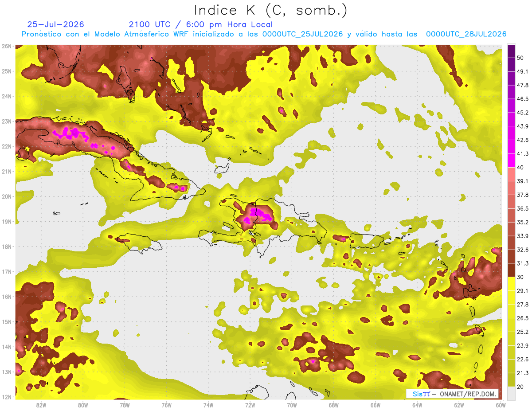Click the longitude axis label "64W"
The height and width of the screenshot is (411, 532).
(417, 405)
